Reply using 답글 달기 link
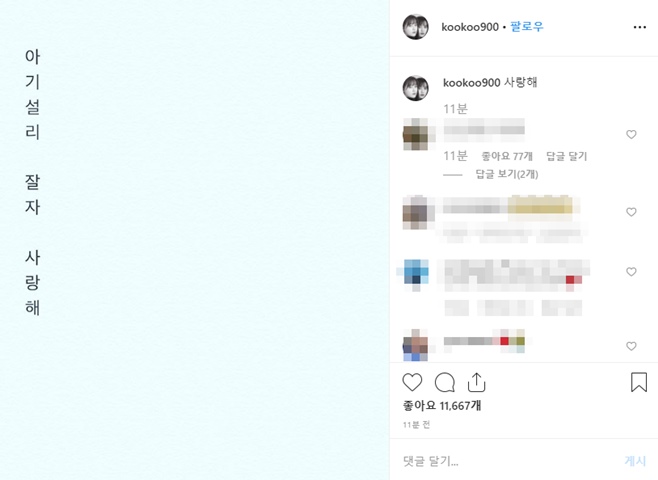This screenshot has height=480, width=658. pyautogui.click(x=567, y=156)
